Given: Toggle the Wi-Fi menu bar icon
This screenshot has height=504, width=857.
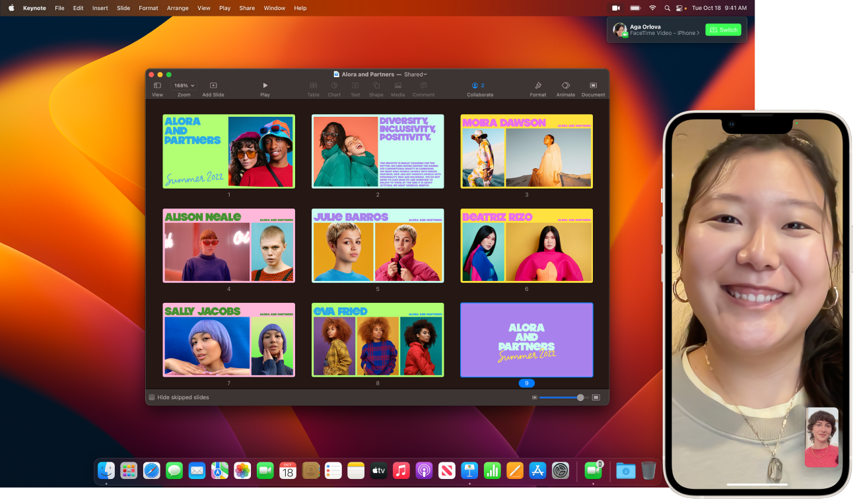Looking at the screenshot, I should point(652,8).
